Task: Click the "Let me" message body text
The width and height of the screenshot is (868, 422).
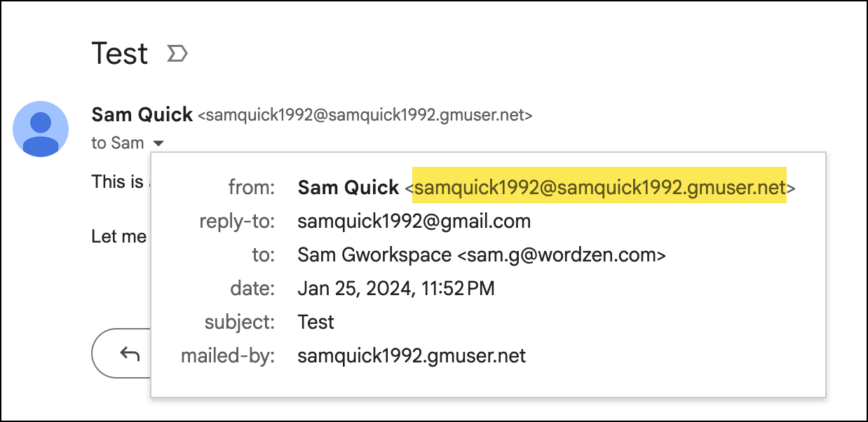Action: click(x=119, y=236)
